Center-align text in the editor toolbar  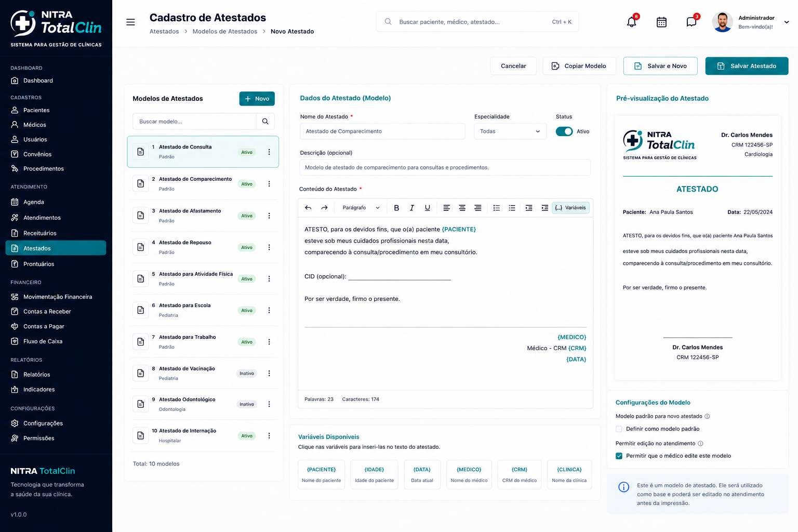point(462,208)
